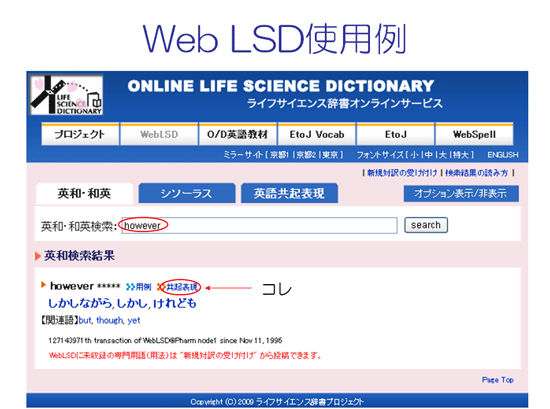Open 検索結果の読み方 link
This screenshot has width=550, height=409.
pos(476,173)
